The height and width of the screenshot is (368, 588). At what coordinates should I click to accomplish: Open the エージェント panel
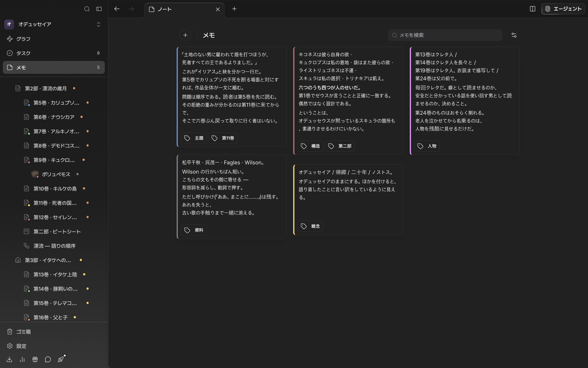(x=563, y=9)
